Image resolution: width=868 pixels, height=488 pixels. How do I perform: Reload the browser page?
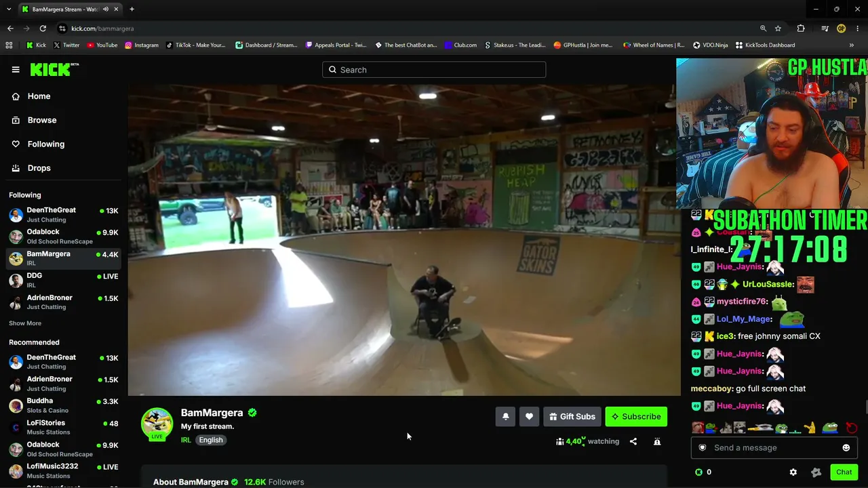pyautogui.click(x=43, y=28)
